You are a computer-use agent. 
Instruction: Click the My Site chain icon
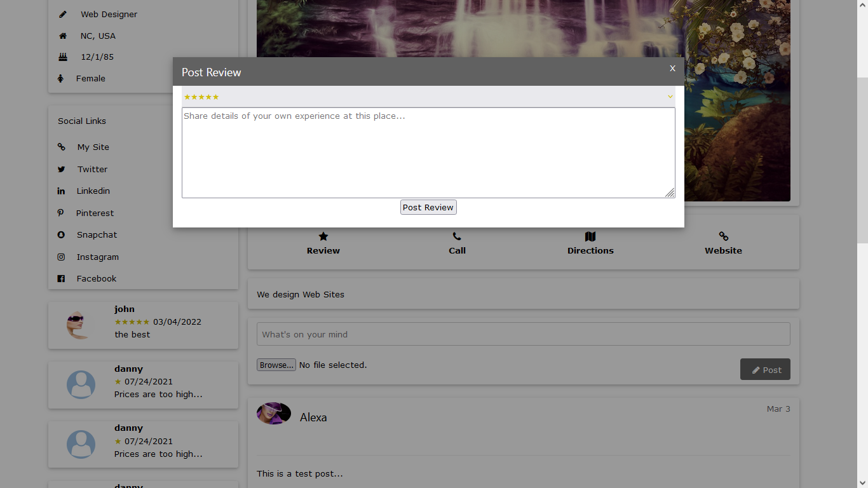tap(62, 147)
